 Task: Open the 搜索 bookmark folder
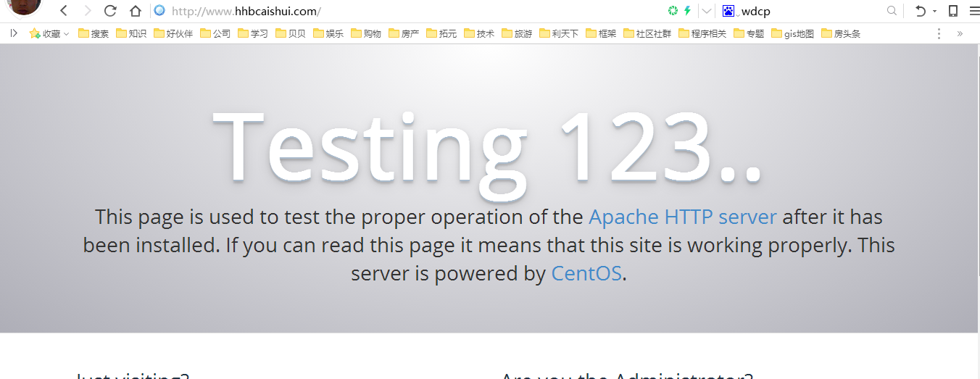94,33
